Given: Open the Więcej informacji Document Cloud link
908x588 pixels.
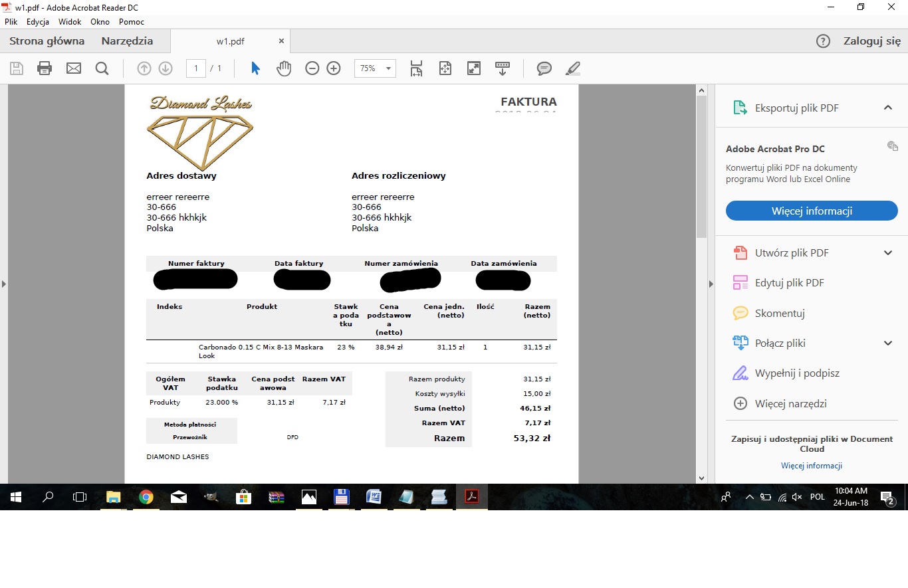Looking at the screenshot, I should click(812, 466).
